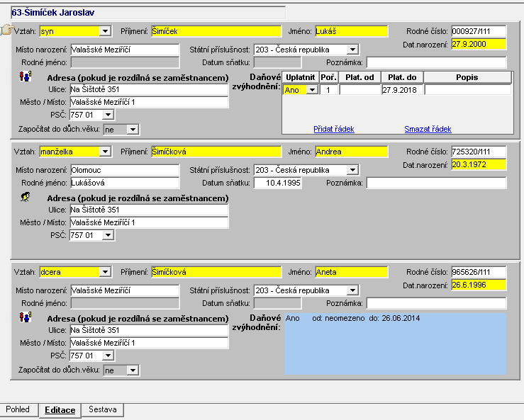This screenshot has width=524, height=420.
Task: Switch to the Sestava tab
Action: (x=103, y=409)
